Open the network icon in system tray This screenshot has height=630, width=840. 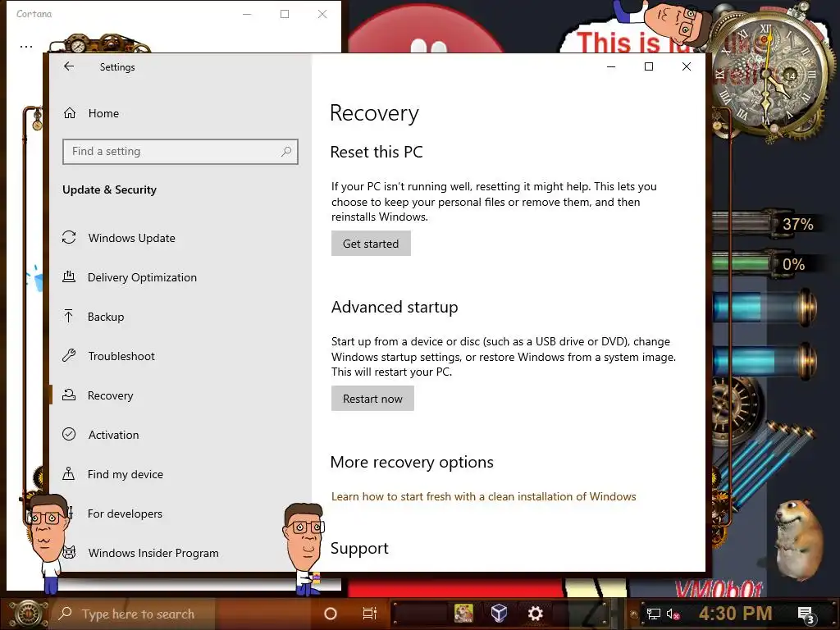[x=653, y=614]
